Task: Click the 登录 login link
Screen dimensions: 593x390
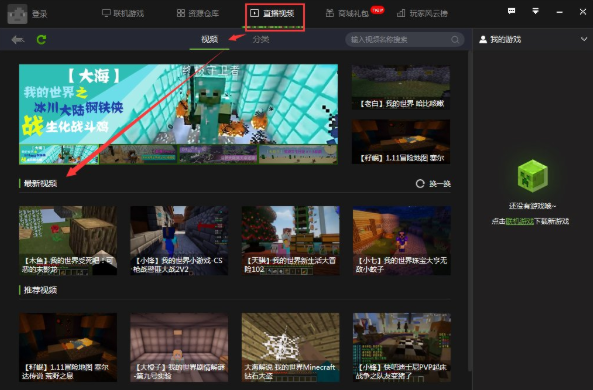Action: [39, 14]
